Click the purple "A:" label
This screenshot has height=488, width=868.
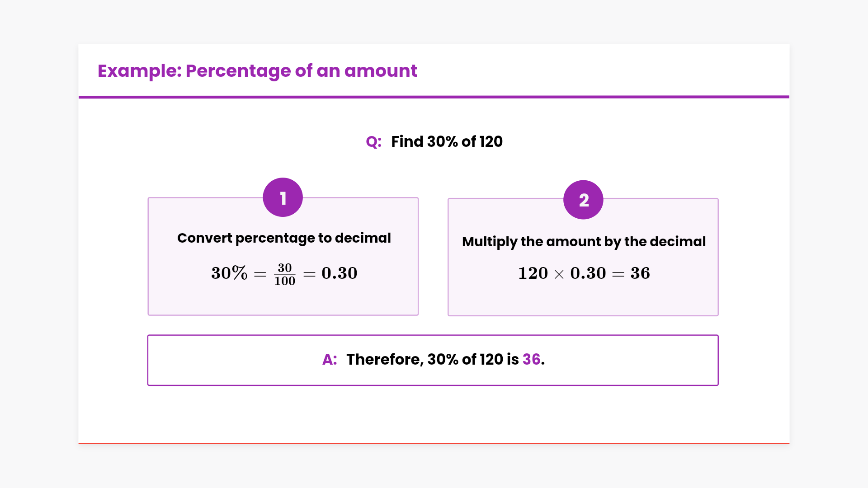tap(330, 360)
